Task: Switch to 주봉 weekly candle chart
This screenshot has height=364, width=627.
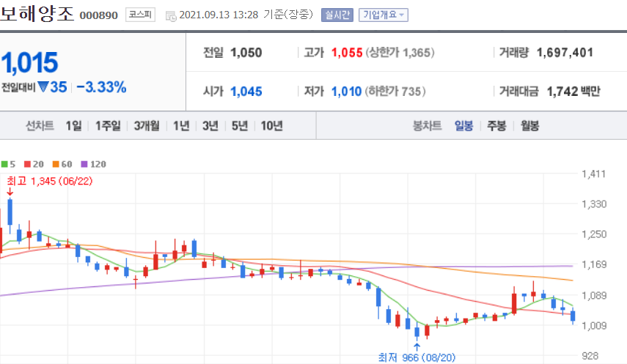Action: click(496, 126)
